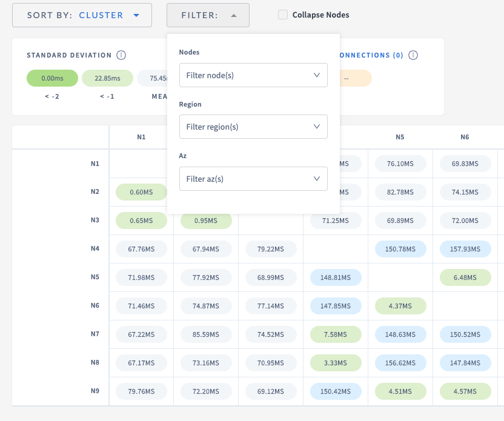
Task: Click the 82.78MS latency cell
Action: [x=400, y=192]
